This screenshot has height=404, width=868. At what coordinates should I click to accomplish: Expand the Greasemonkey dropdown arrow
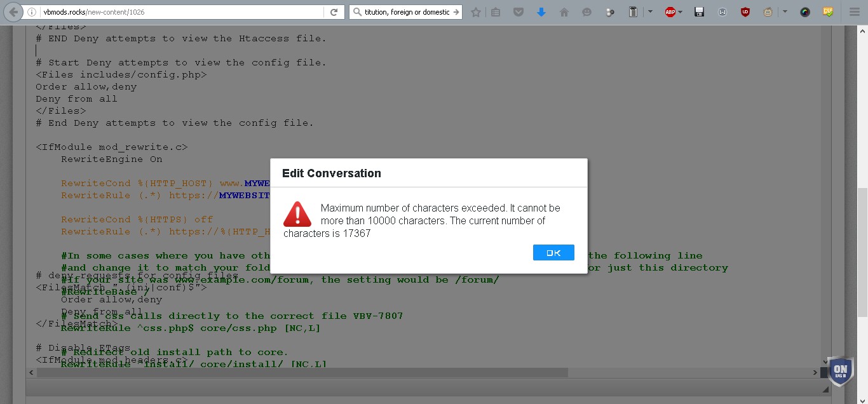(785, 11)
